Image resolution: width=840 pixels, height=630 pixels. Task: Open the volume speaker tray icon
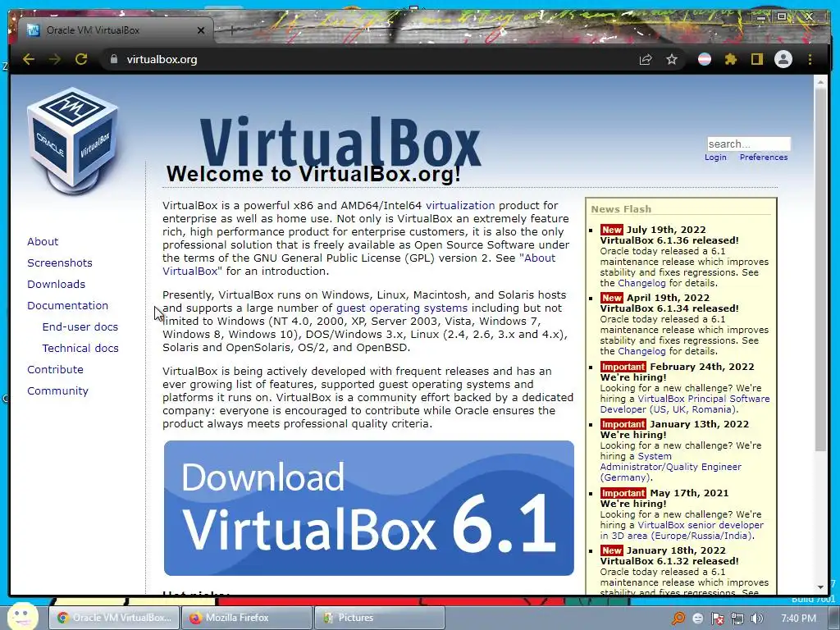point(757,619)
